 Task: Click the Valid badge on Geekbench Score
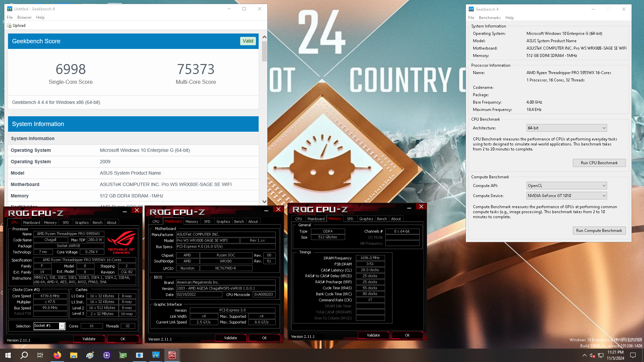pos(248,41)
